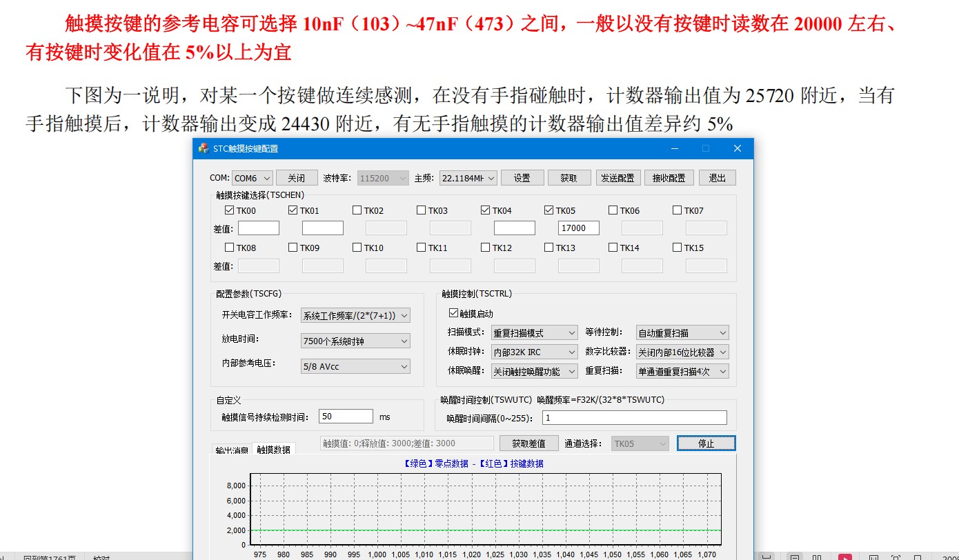Screen dimensions: 959x560
Task: Enable the TK02 checkbox
Action: coord(357,210)
